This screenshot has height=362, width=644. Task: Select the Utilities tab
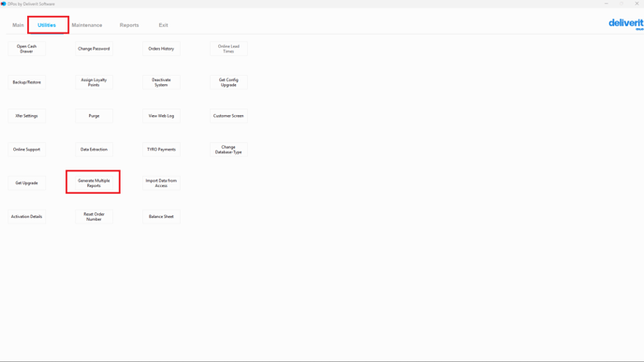[47, 25]
